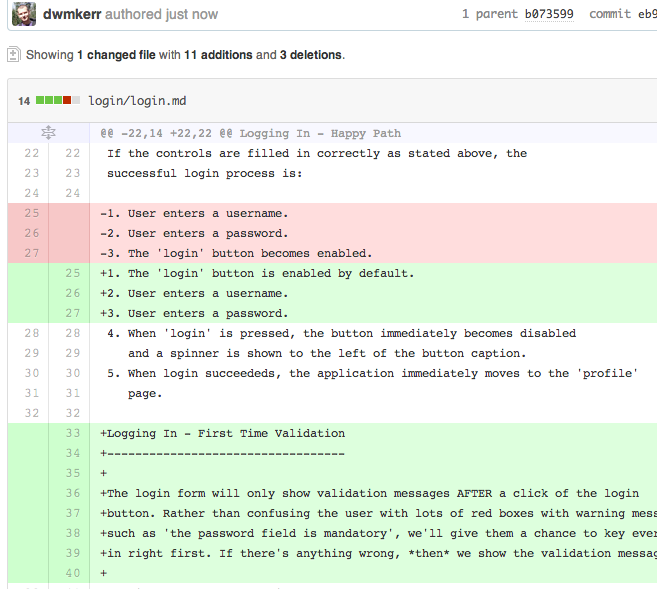Click new line number 36 validation text row
The height and width of the screenshot is (589, 657).
point(72,493)
